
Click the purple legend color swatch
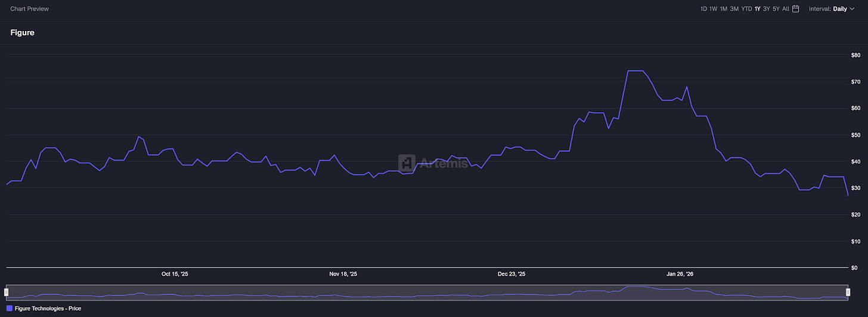pyautogui.click(x=10, y=309)
